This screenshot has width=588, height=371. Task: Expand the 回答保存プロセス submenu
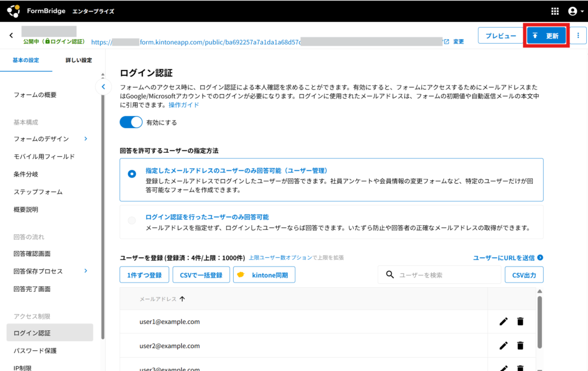(86, 270)
